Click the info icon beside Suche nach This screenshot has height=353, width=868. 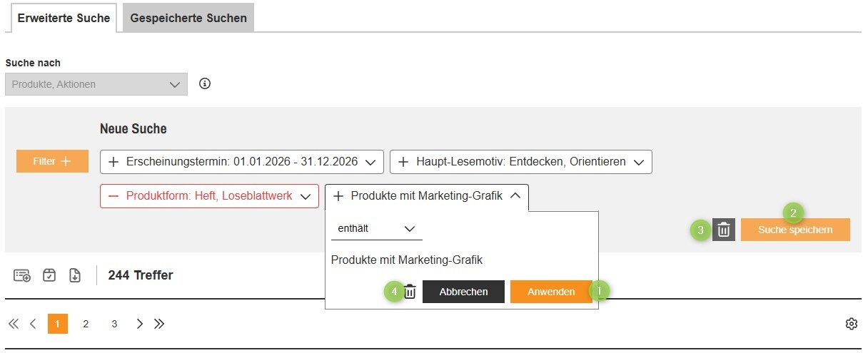point(205,84)
